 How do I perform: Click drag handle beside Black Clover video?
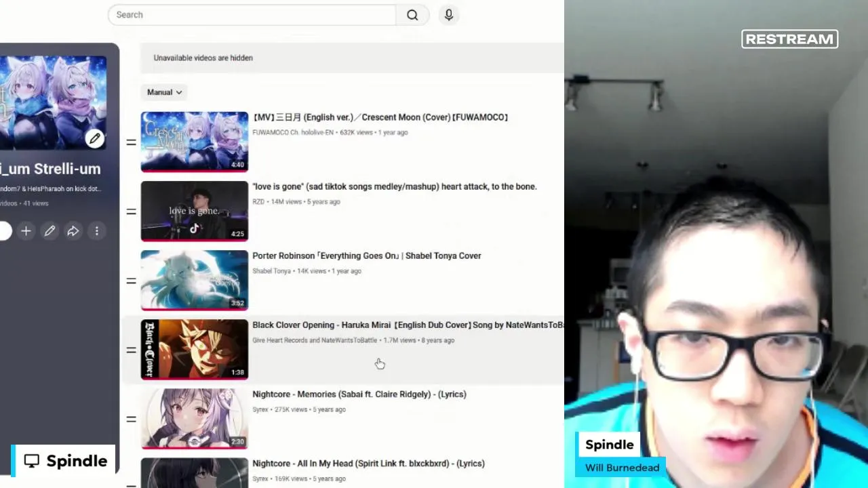coord(131,350)
